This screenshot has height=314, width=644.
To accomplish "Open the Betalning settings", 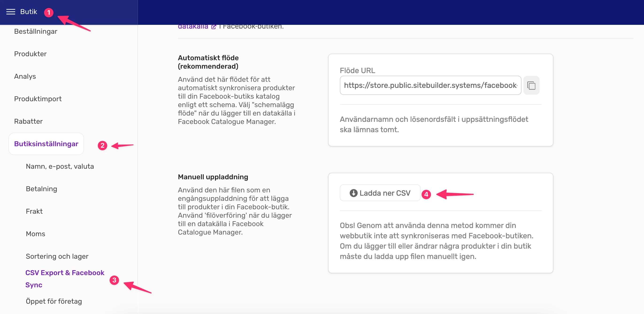I will (x=42, y=189).
